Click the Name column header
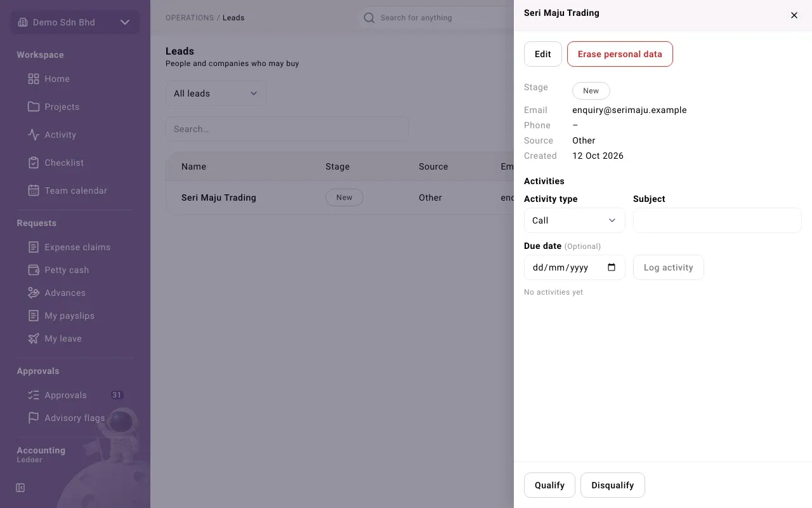The image size is (812, 508). tap(193, 166)
